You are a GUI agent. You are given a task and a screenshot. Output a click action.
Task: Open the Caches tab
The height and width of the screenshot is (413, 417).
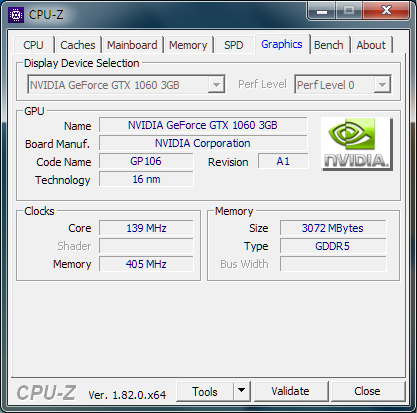78,45
